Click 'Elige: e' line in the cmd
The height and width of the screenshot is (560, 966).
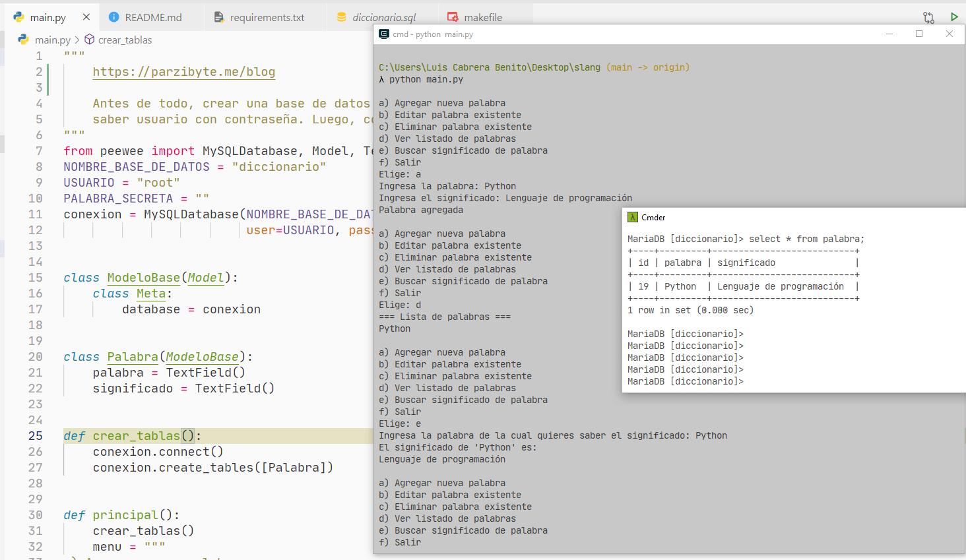click(x=400, y=423)
